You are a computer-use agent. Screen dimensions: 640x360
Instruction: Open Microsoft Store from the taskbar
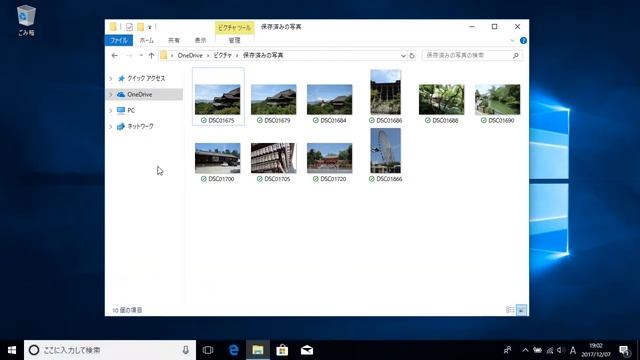point(282,350)
